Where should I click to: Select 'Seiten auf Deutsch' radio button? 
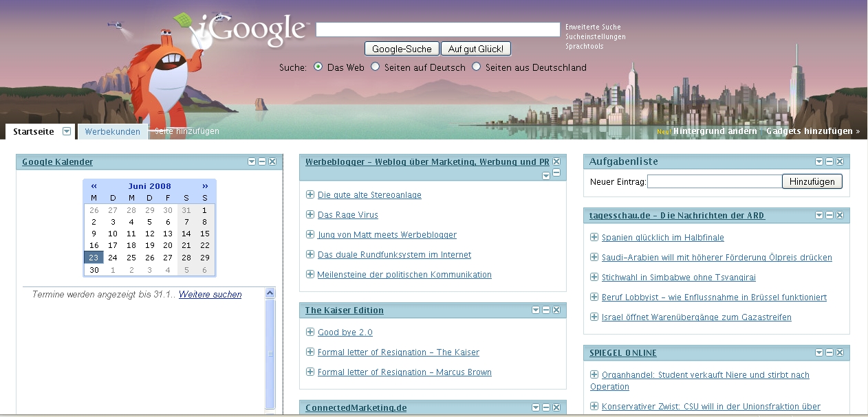point(375,67)
